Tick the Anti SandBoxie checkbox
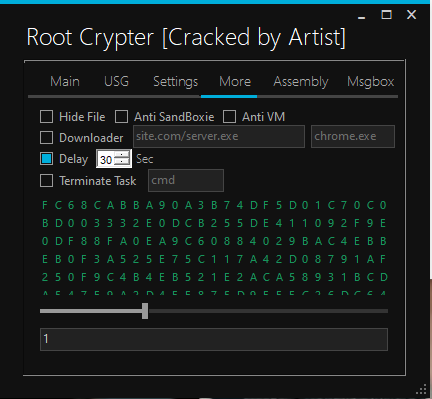 [121, 117]
